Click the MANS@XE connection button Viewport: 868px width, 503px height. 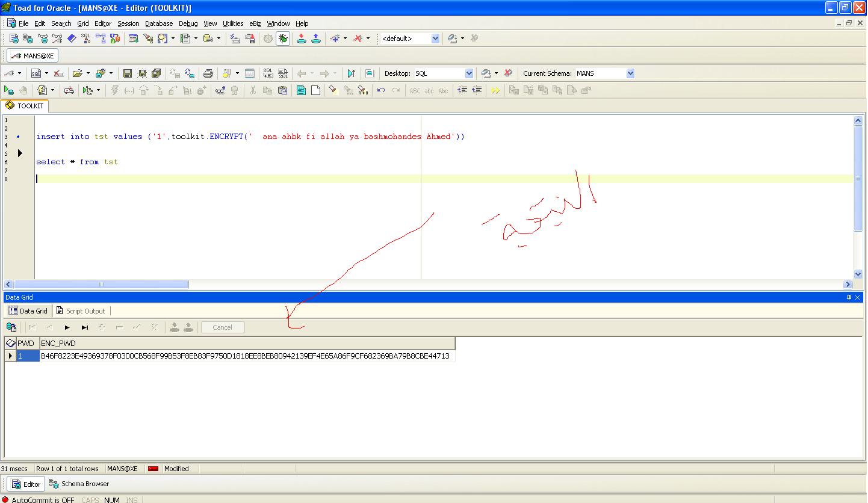(33, 56)
